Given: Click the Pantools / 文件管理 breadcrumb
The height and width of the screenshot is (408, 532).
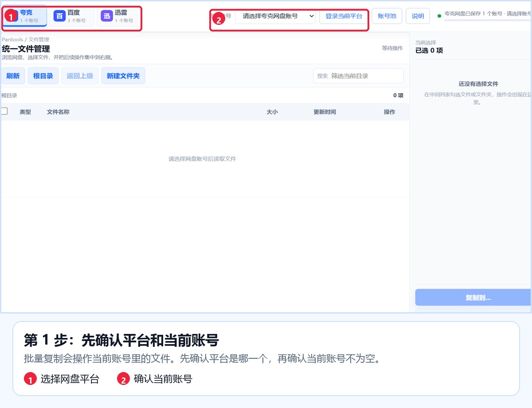Looking at the screenshot, I should click(26, 39).
